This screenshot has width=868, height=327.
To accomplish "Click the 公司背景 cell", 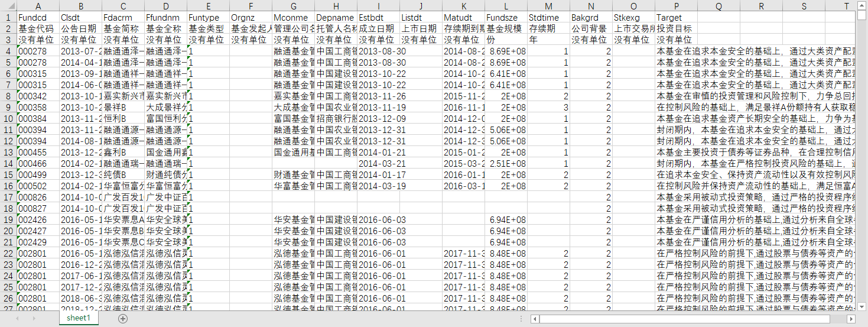I will [x=591, y=28].
